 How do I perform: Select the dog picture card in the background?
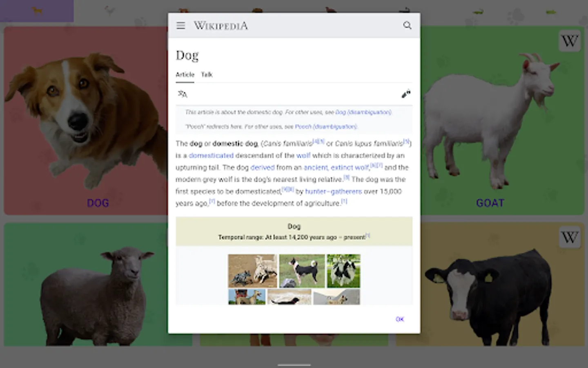coord(86,121)
